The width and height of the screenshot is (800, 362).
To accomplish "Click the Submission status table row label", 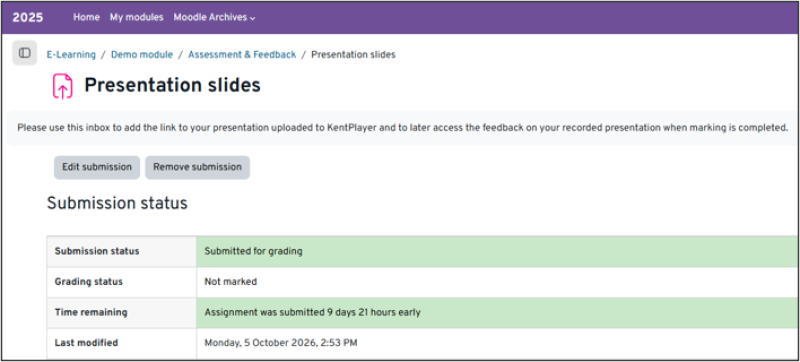I will [x=97, y=251].
